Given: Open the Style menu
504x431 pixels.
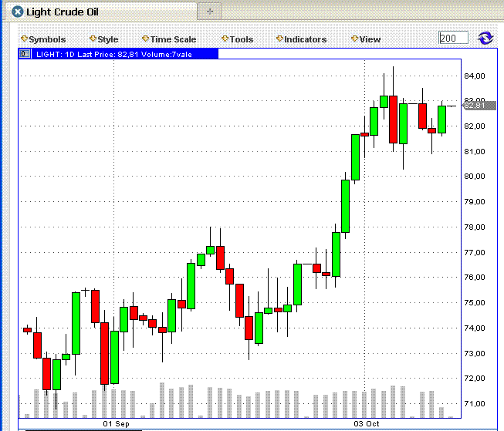Looking at the screenshot, I should coord(104,39).
